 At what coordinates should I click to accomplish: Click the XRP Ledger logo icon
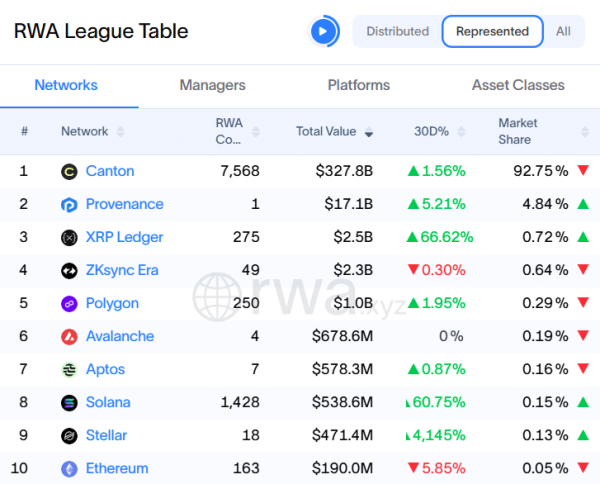coord(69,237)
